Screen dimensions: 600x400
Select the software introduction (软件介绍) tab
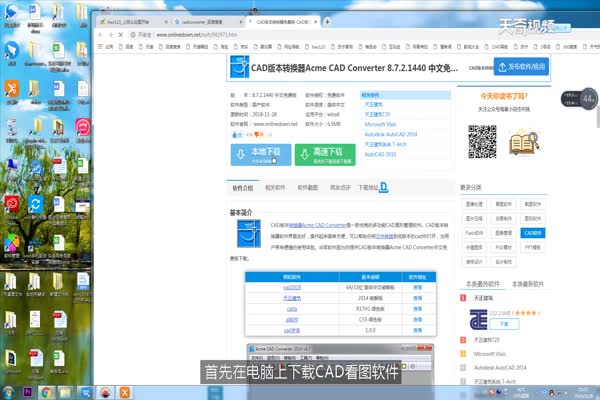pyautogui.click(x=243, y=188)
